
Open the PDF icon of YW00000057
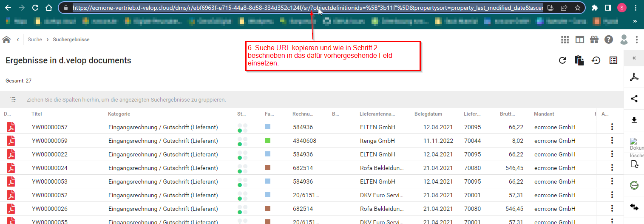point(11,127)
